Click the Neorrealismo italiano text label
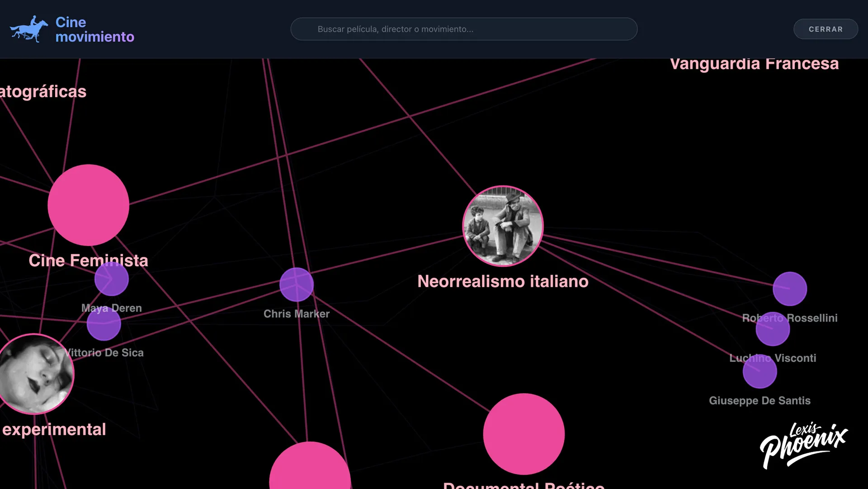868x489 pixels. click(503, 281)
